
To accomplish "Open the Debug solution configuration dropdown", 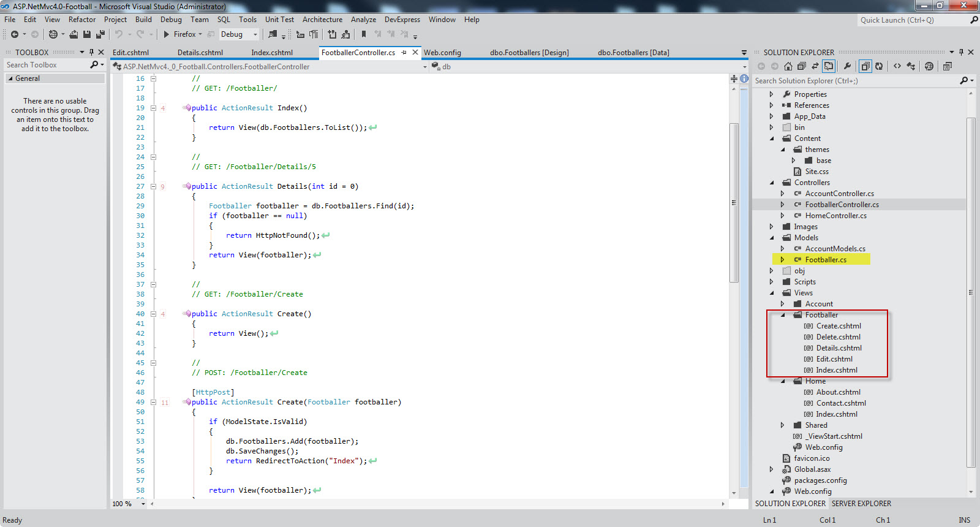I will click(238, 34).
